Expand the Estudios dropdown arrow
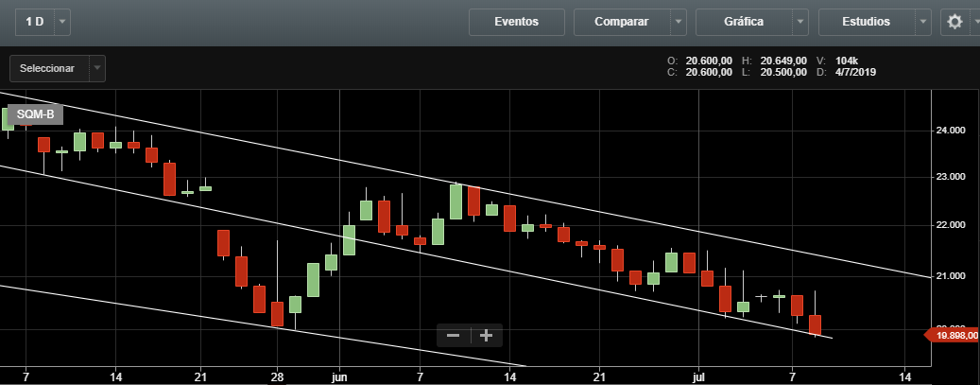 click(922, 22)
